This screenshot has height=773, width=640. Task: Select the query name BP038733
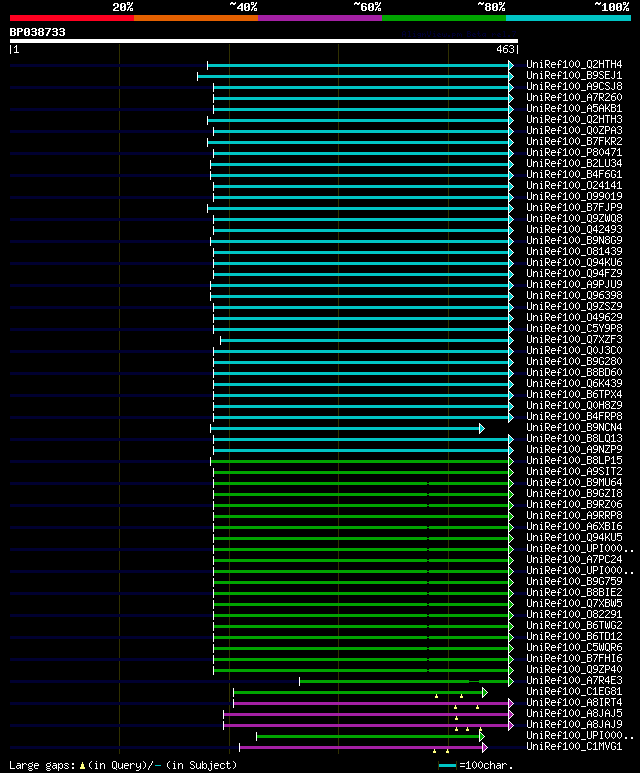coord(37,32)
